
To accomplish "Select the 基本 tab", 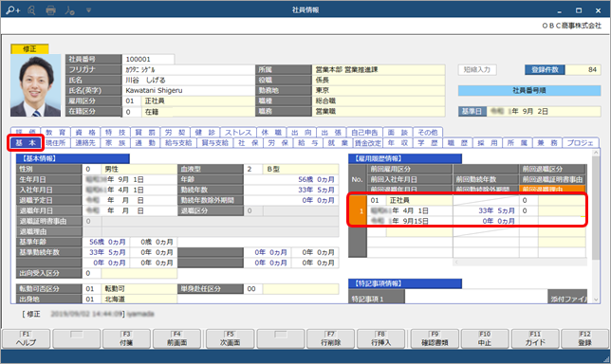I will click(26, 143).
